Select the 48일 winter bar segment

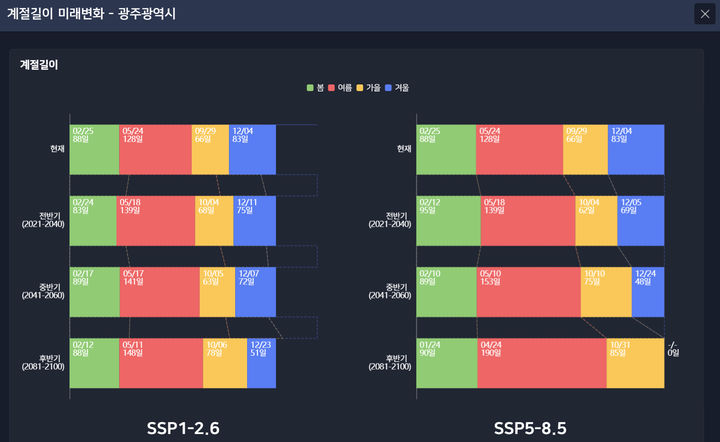click(x=647, y=292)
